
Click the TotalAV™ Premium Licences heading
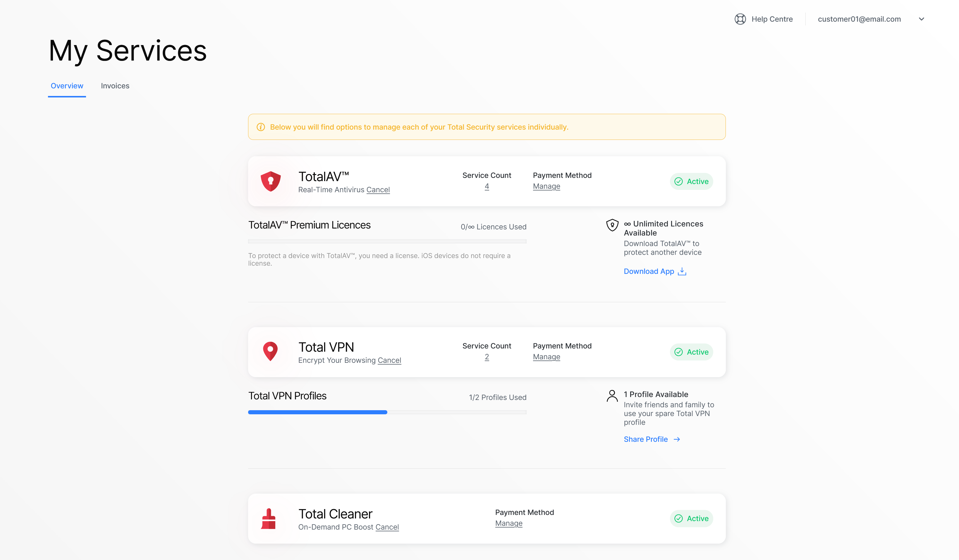coord(310,225)
